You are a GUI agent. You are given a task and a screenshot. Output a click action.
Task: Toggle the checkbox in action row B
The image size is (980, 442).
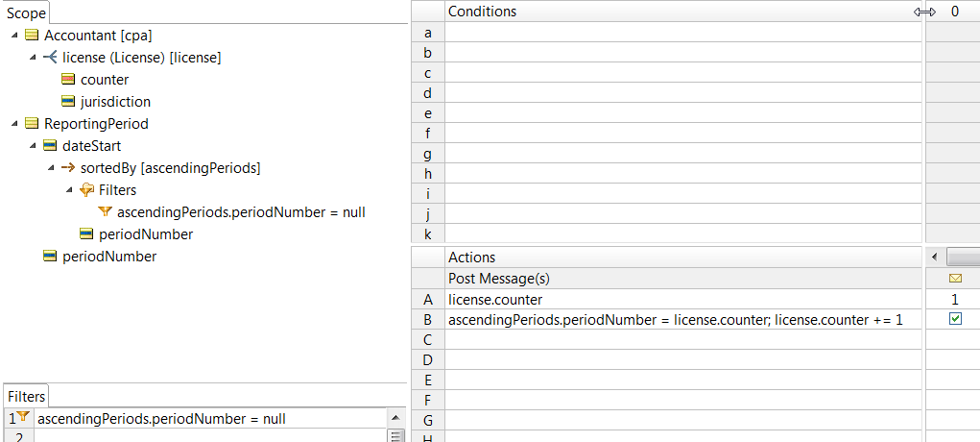tap(955, 319)
